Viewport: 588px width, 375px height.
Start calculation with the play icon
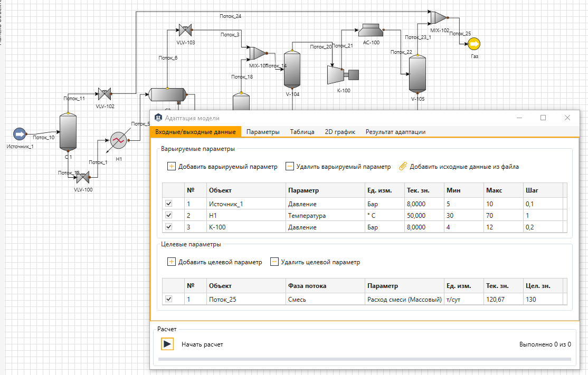point(167,344)
